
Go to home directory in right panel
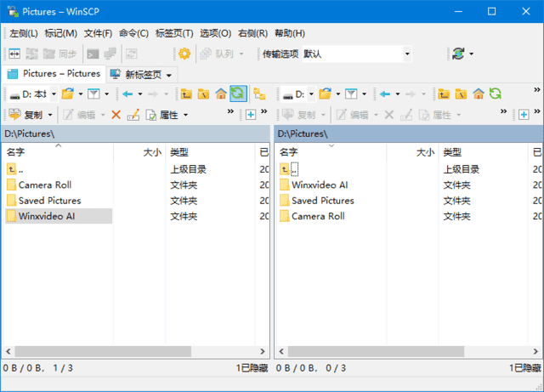[x=479, y=94]
